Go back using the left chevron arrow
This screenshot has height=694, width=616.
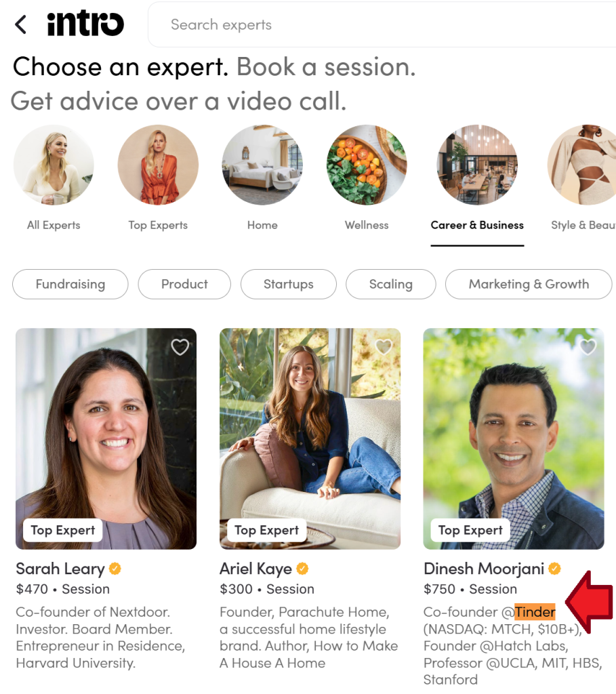click(x=21, y=24)
